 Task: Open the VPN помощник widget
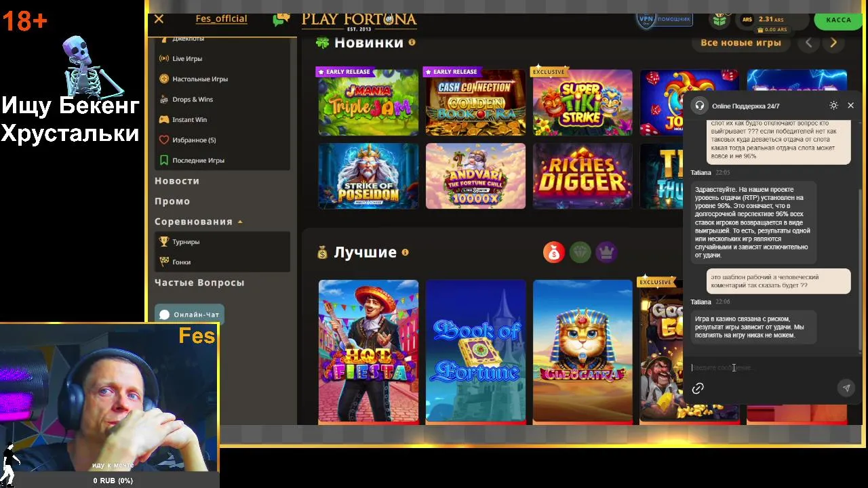(x=665, y=19)
